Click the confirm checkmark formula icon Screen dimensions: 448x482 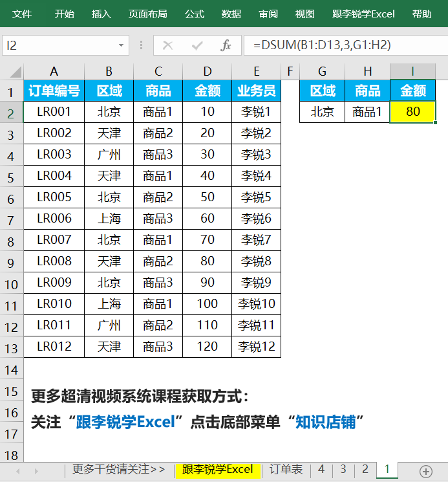[197, 45]
